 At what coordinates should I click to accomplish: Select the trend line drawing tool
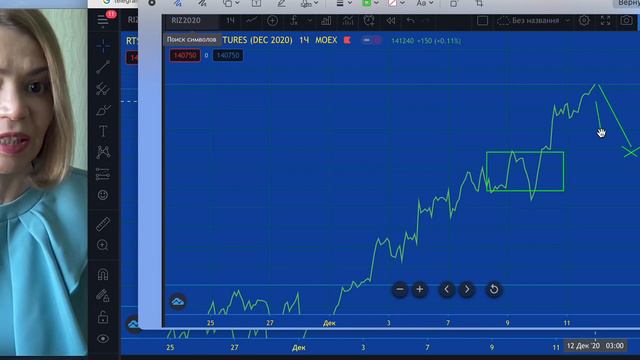tap(103, 67)
